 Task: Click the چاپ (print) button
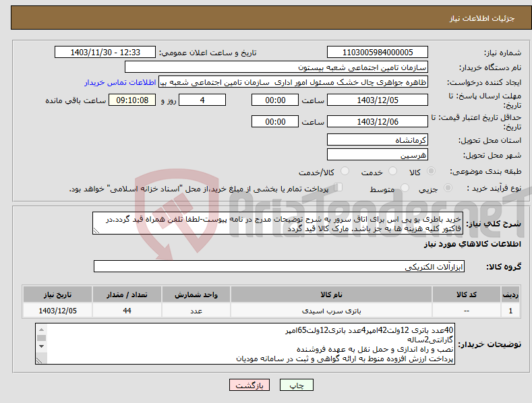pos(296,385)
